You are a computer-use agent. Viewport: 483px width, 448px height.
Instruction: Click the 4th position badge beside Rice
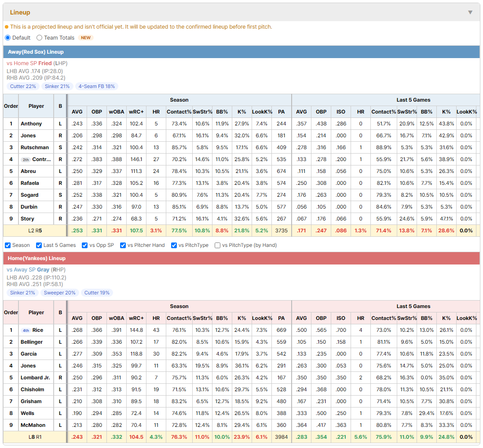pos(26,330)
